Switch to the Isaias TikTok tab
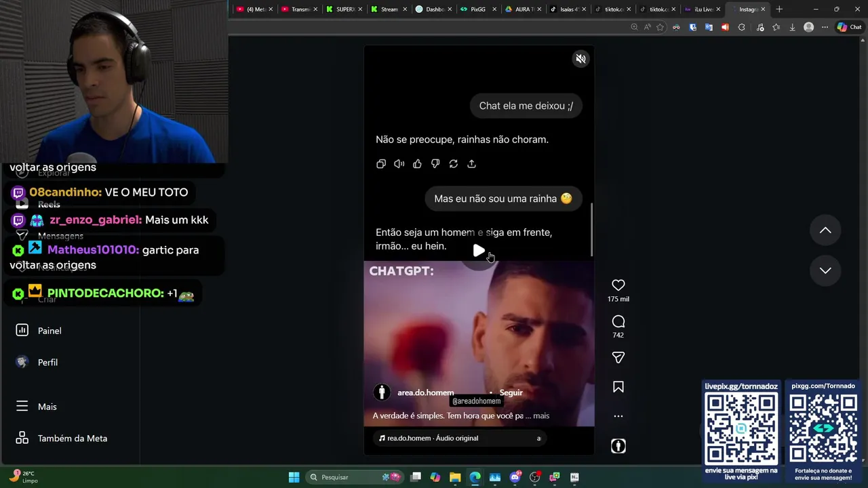Screen dimensions: 868x488 pyautogui.click(x=568, y=9)
